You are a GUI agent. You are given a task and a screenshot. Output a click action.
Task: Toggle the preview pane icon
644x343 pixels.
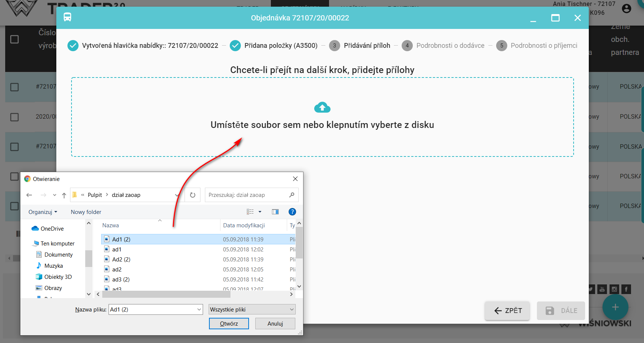(275, 212)
